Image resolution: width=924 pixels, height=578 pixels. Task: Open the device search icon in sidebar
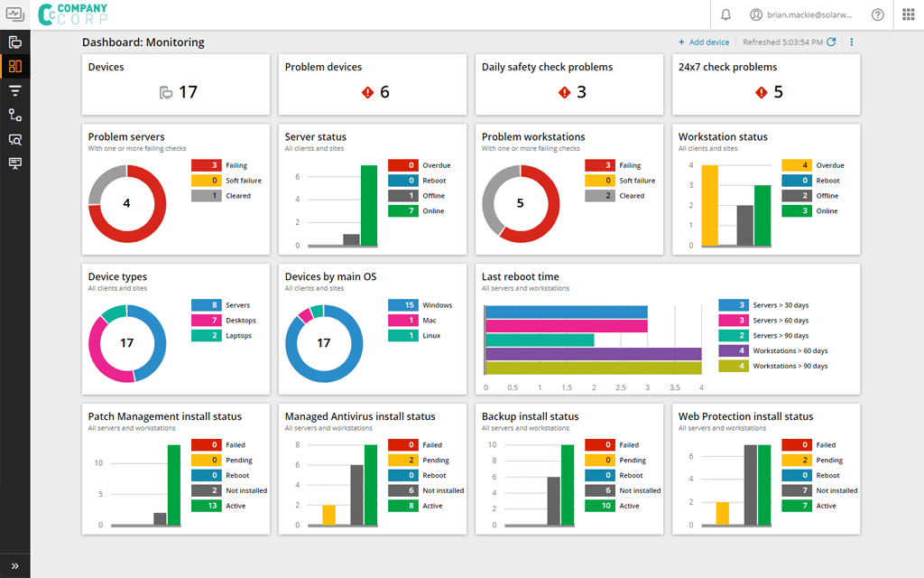[x=15, y=139]
